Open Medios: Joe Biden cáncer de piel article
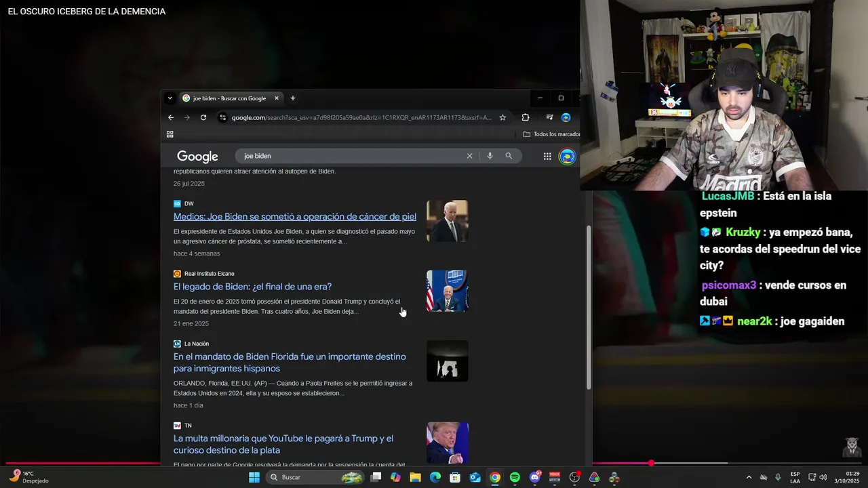 [295, 217]
